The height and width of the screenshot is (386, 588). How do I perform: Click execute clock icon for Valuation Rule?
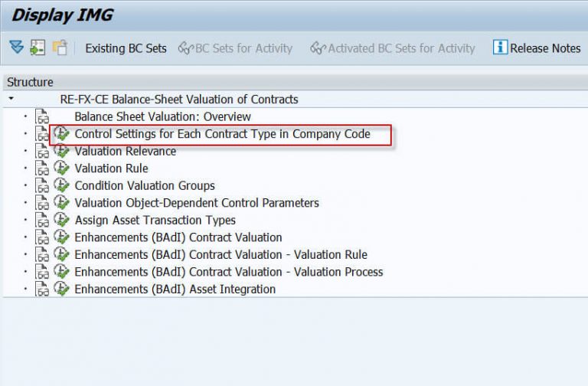pyautogui.click(x=62, y=168)
